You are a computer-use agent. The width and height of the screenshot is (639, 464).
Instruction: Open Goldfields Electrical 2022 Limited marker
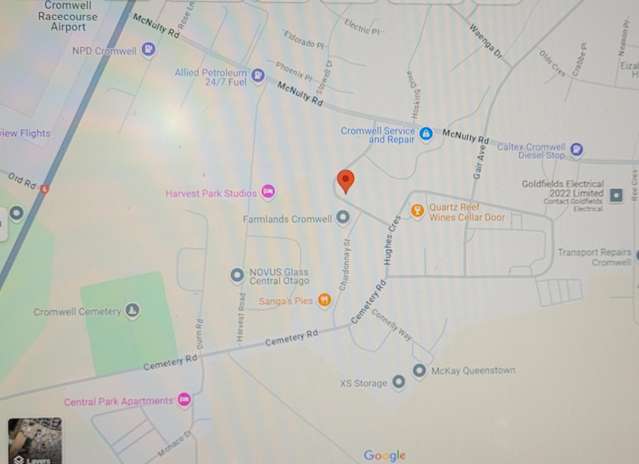(x=616, y=195)
